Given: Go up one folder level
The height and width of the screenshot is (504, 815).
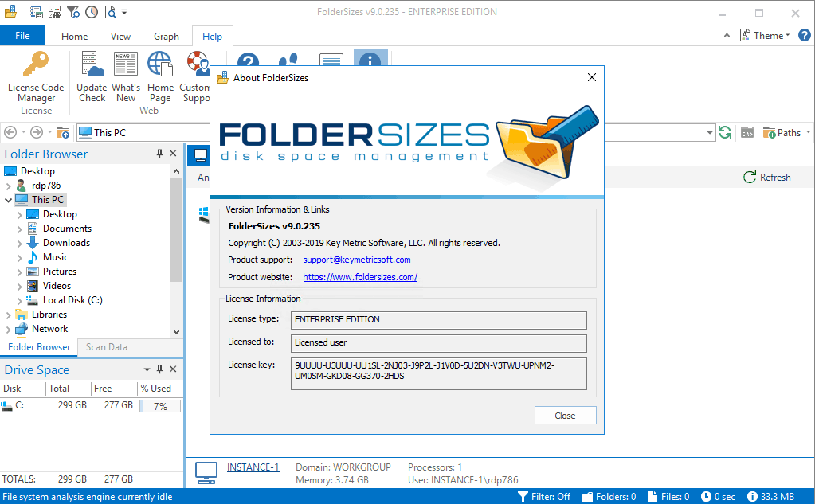Looking at the screenshot, I should (63, 132).
